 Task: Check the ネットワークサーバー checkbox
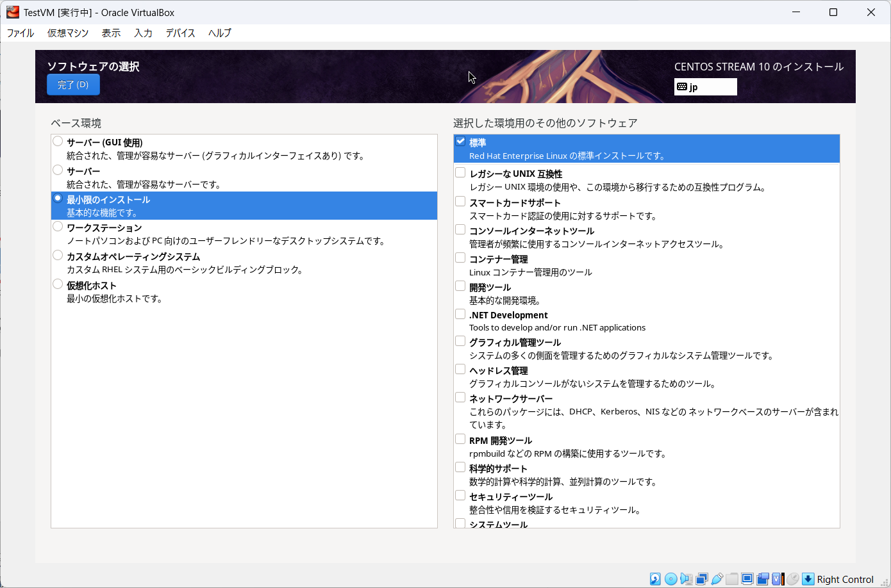tap(460, 398)
